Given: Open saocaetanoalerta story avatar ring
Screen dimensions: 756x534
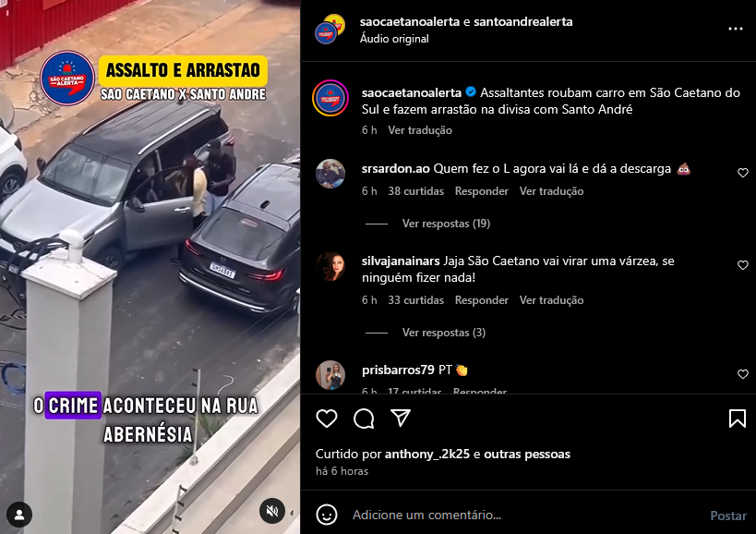Looking at the screenshot, I should coord(330,99).
